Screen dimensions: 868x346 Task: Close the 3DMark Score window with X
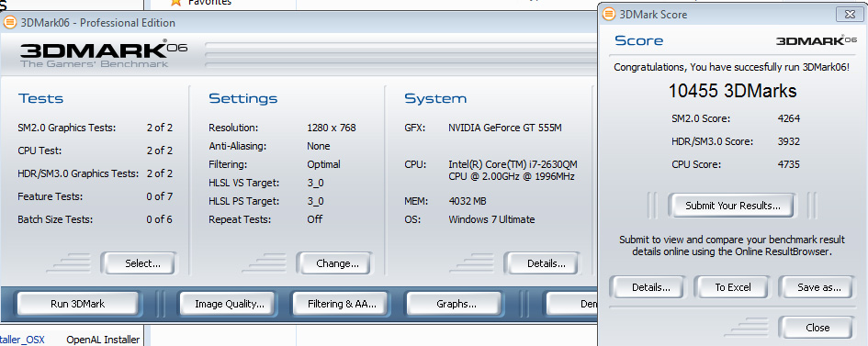point(849,14)
